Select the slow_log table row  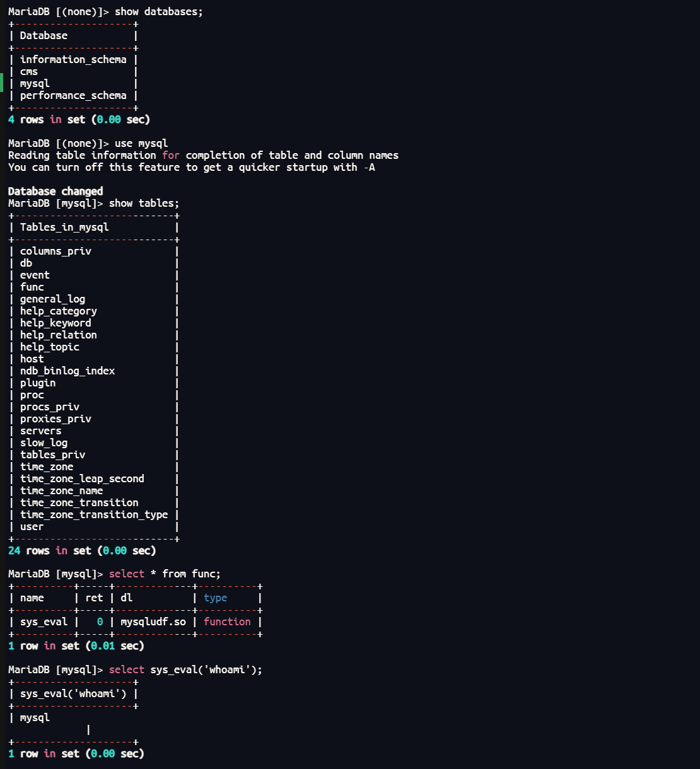coord(44,442)
